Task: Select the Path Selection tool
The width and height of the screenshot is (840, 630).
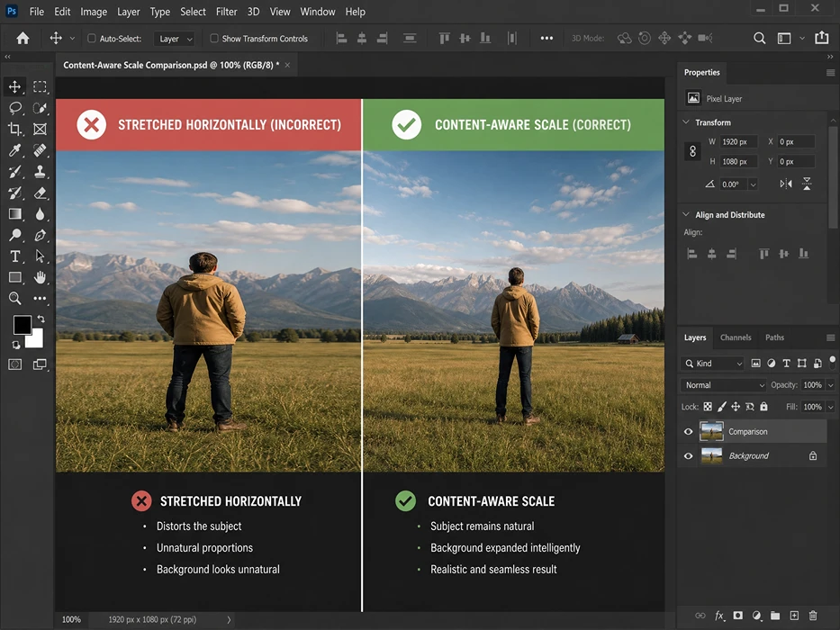Action: [x=40, y=256]
